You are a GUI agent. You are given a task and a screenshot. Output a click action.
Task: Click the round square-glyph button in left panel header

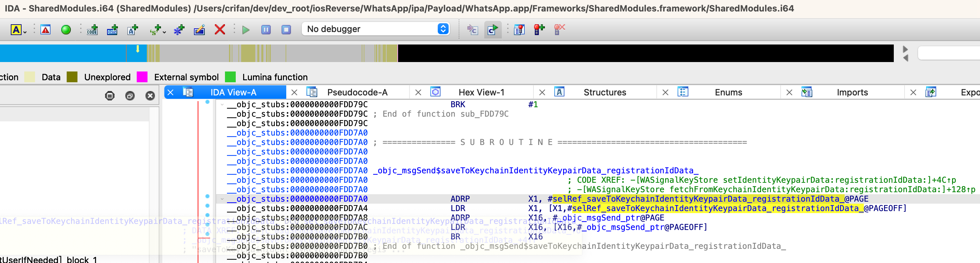point(109,96)
